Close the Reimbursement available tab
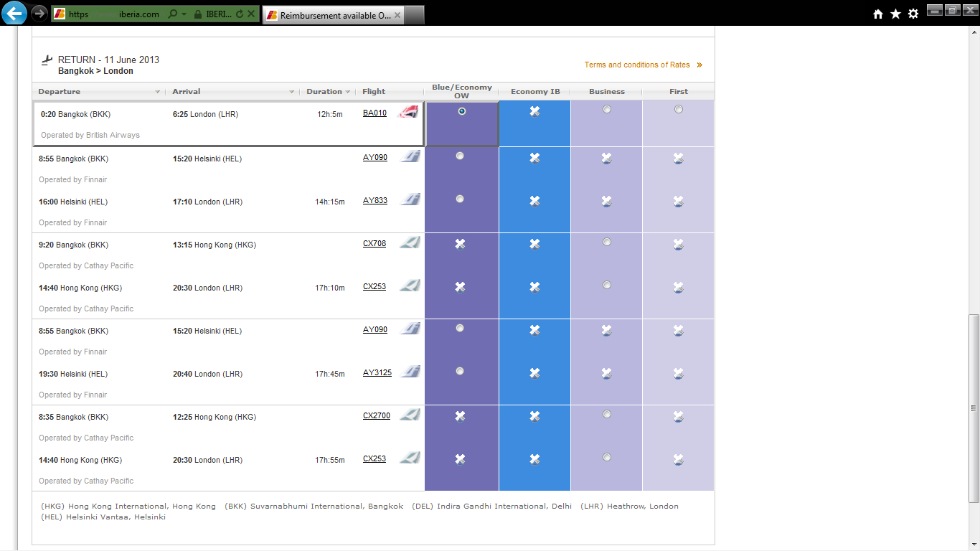 (x=397, y=15)
